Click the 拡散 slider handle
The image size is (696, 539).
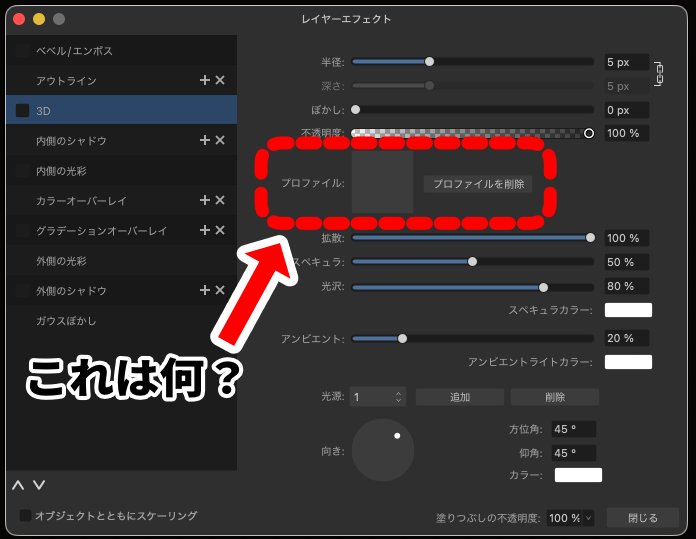click(x=590, y=238)
